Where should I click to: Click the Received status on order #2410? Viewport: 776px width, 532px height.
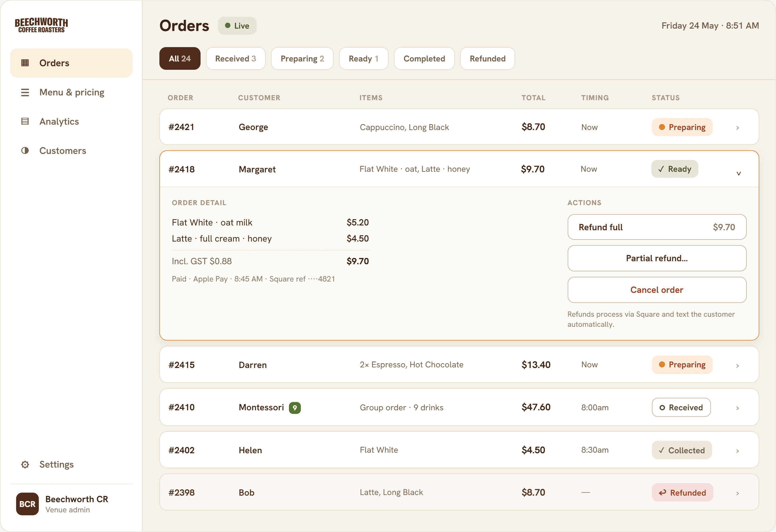680,407
